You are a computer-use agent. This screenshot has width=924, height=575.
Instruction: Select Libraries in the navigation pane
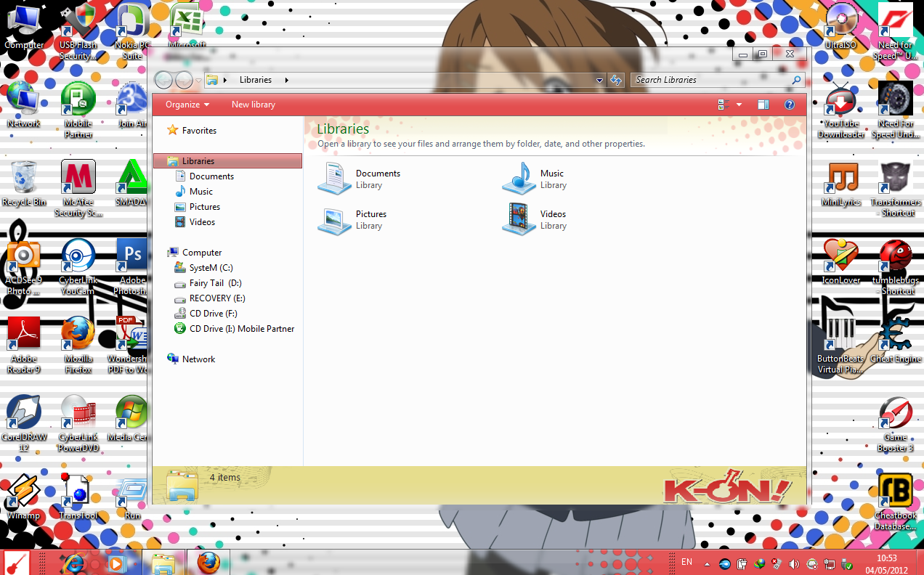227,161
